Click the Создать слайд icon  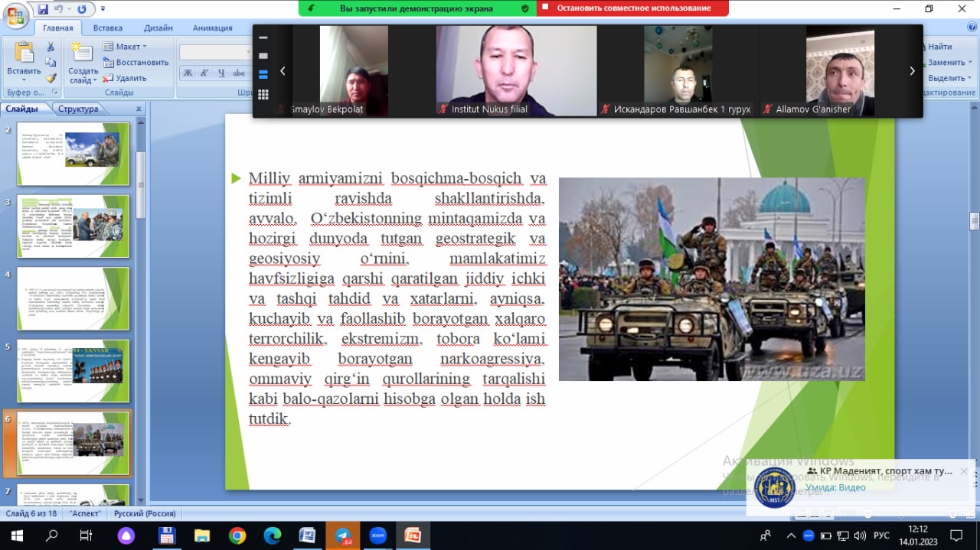(x=83, y=52)
